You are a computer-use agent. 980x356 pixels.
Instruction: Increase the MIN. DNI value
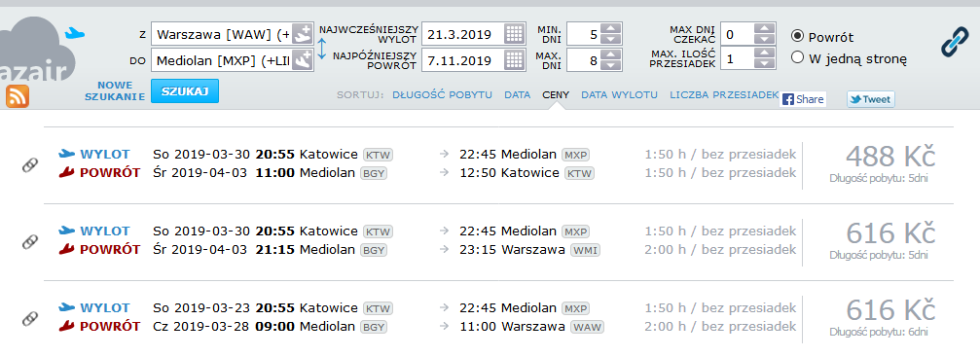click(611, 28)
